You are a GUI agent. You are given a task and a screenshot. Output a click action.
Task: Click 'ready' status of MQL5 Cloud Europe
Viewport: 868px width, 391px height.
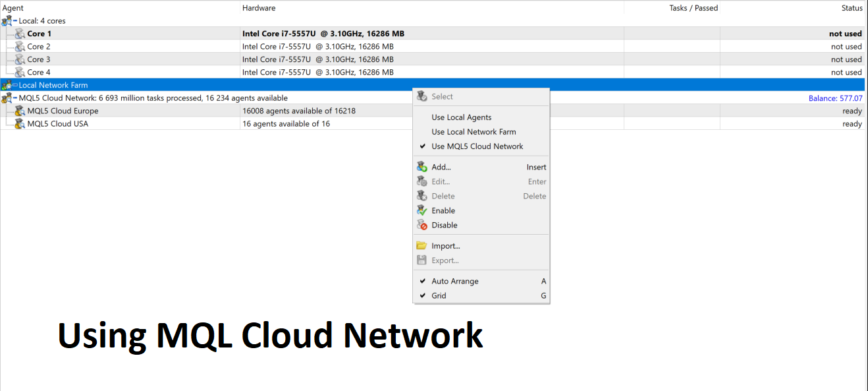[852, 111]
